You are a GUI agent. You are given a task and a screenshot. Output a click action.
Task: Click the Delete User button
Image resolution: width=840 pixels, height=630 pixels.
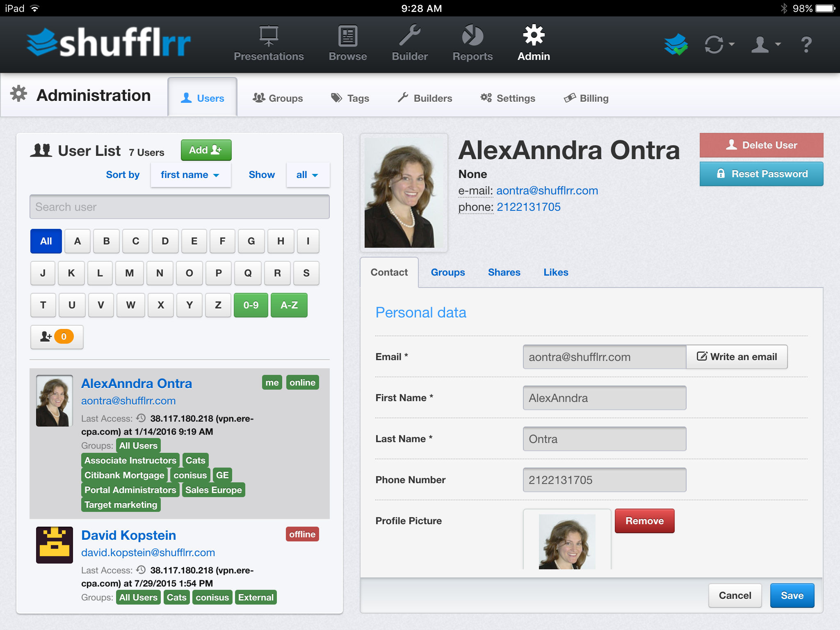point(761,145)
